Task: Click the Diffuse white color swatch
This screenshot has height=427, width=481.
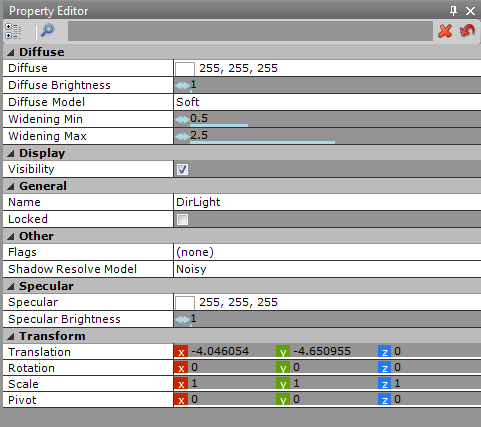Action: coord(185,69)
